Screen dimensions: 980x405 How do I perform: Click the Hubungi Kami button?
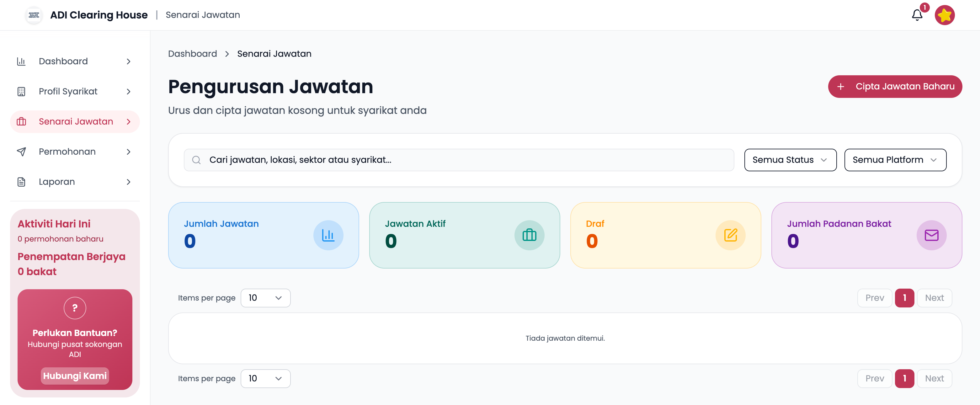pos(75,376)
